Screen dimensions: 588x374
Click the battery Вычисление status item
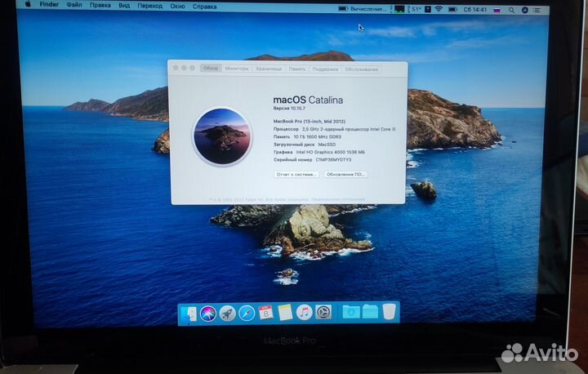362,9
